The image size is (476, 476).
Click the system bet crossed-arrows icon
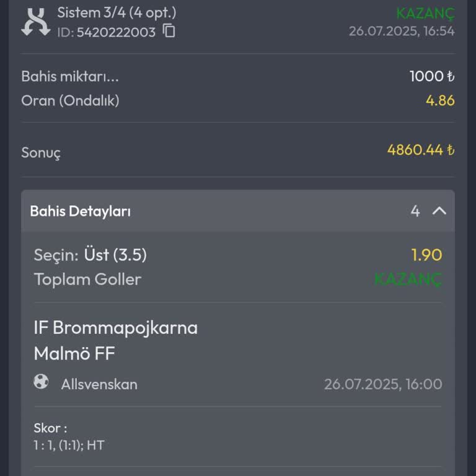point(35,22)
